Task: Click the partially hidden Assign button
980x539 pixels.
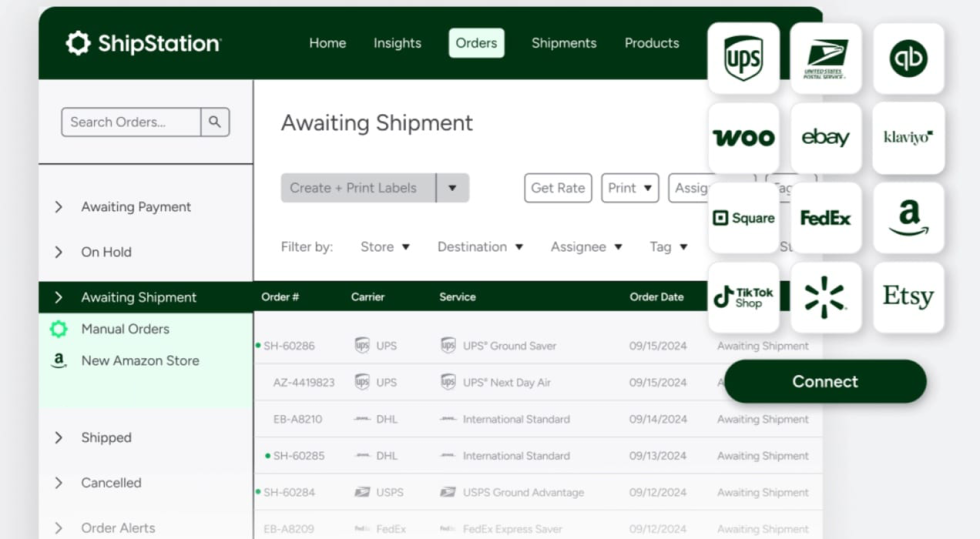Action: coord(689,188)
